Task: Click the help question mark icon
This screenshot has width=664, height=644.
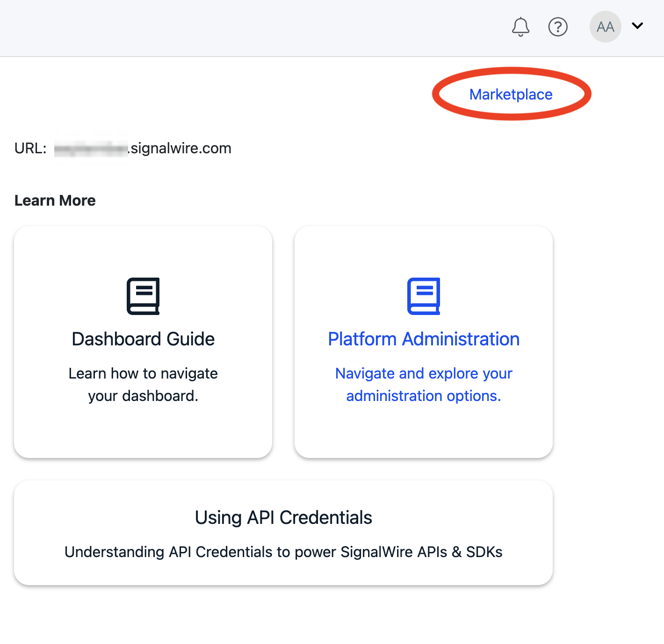Action: (x=557, y=27)
